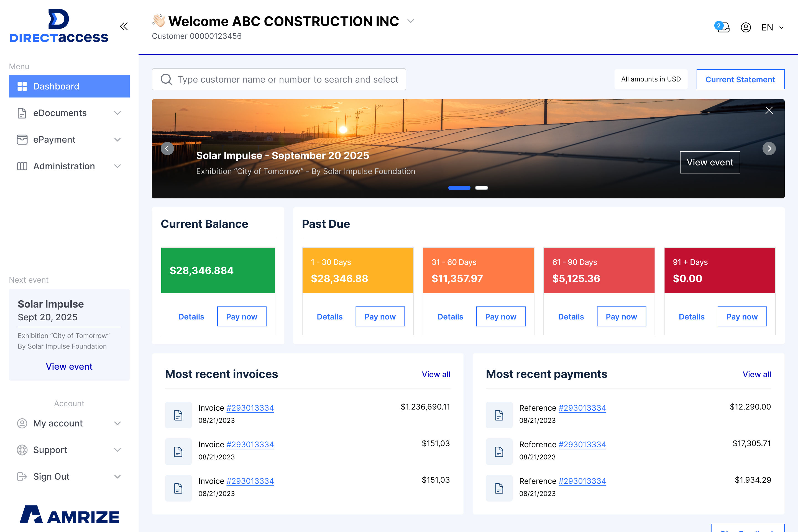The width and height of the screenshot is (798, 532).
Task: View all most recent payments
Action: click(x=757, y=374)
